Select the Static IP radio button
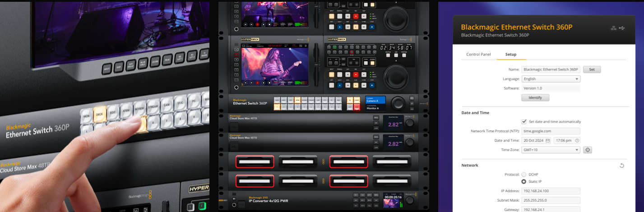644x212 pixels. point(524,181)
